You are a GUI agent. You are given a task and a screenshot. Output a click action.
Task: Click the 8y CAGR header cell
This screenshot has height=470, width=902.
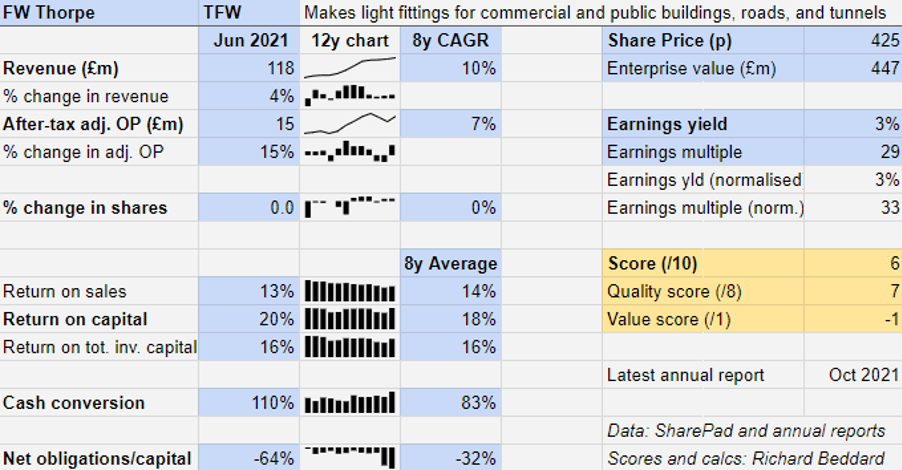tap(450, 40)
